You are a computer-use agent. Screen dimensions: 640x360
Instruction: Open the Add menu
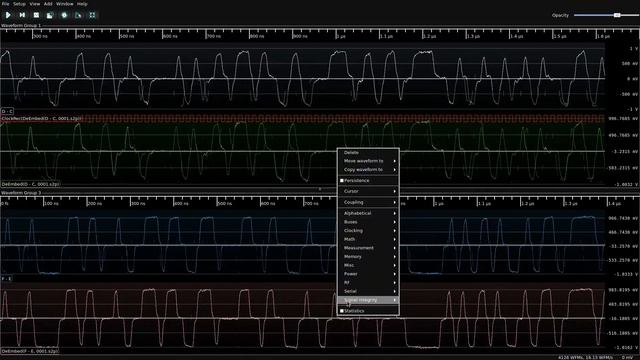(x=48, y=4)
